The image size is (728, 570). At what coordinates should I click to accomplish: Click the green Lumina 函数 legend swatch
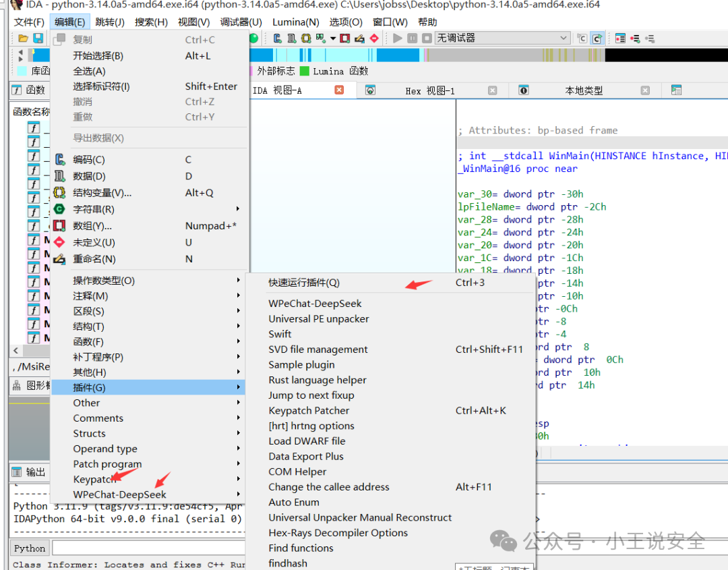pyautogui.click(x=305, y=71)
